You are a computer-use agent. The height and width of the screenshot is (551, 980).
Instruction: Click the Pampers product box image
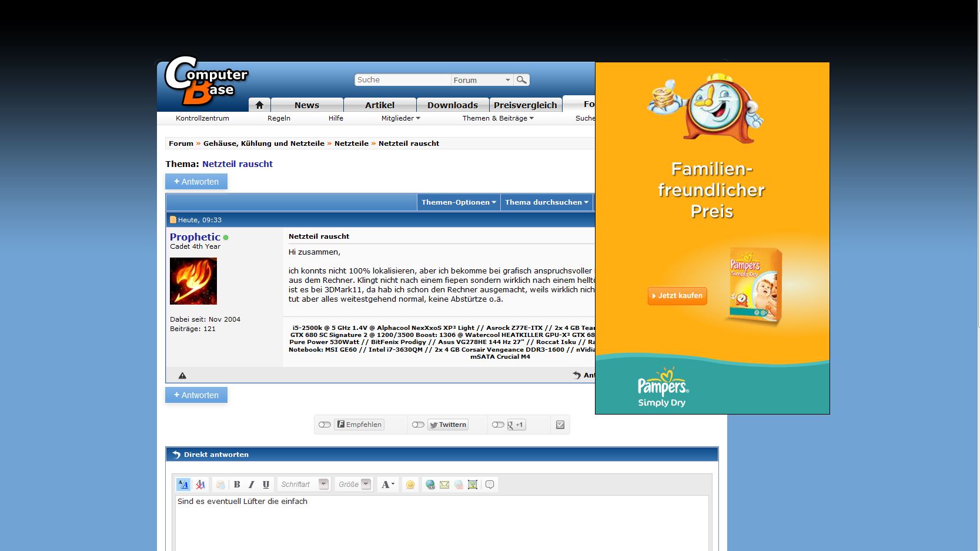(756, 285)
